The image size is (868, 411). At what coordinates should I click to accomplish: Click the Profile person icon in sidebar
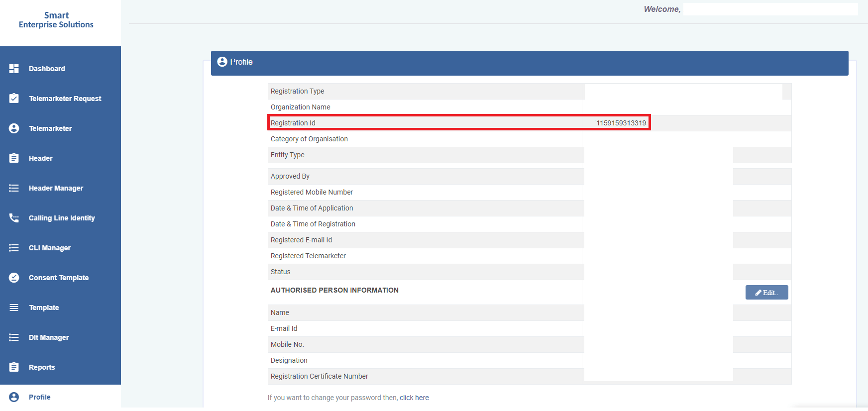point(14,397)
